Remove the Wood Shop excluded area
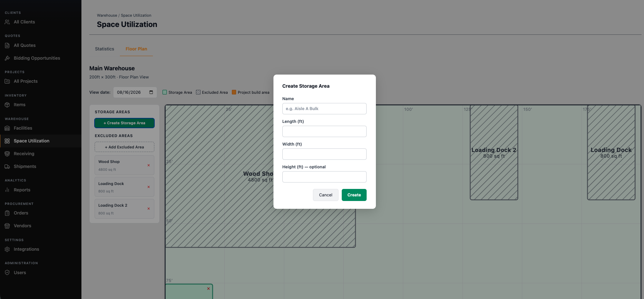The image size is (644, 299). (x=149, y=165)
